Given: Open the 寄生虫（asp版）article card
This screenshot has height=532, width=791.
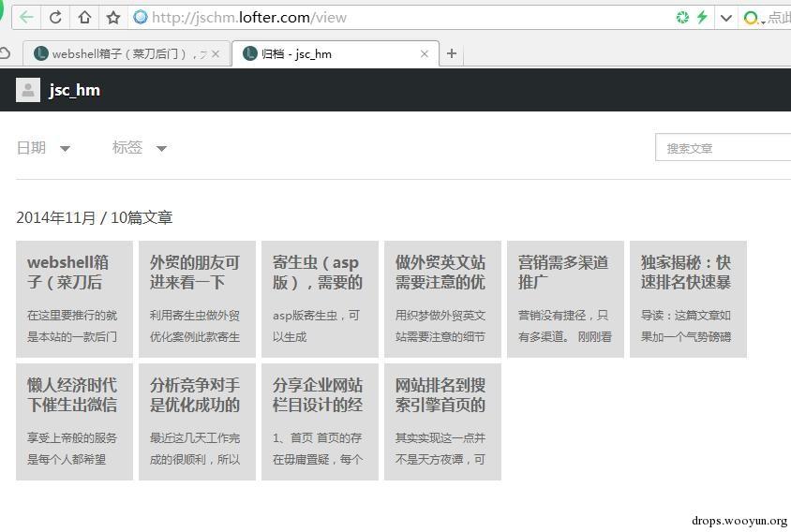Looking at the screenshot, I should tap(320, 299).
